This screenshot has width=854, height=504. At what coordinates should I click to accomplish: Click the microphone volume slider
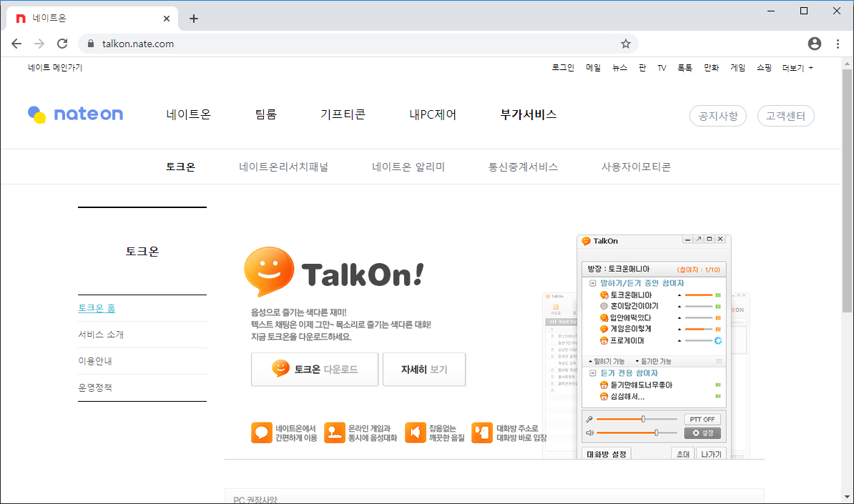click(636, 419)
